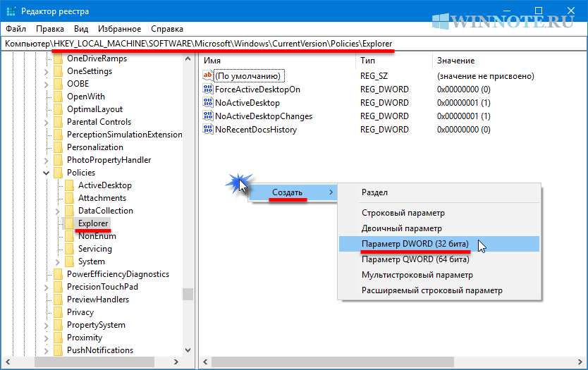Expand the PhotoPropertyHandler tree node

[x=46, y=161]
